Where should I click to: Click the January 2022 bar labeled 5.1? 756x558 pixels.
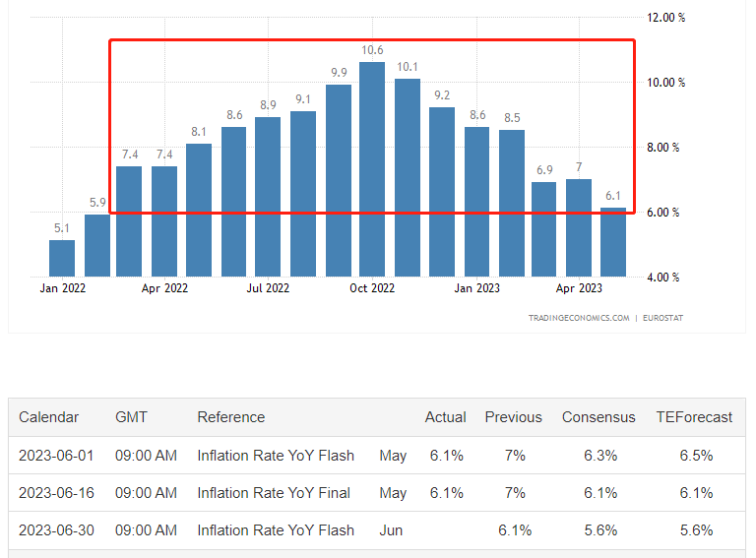(62, 258)
